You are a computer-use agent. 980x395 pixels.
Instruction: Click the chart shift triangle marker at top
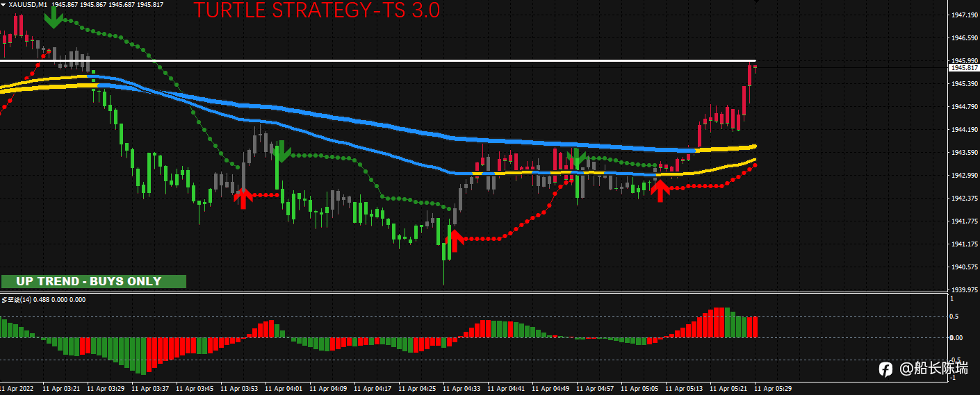coord(756,2)
